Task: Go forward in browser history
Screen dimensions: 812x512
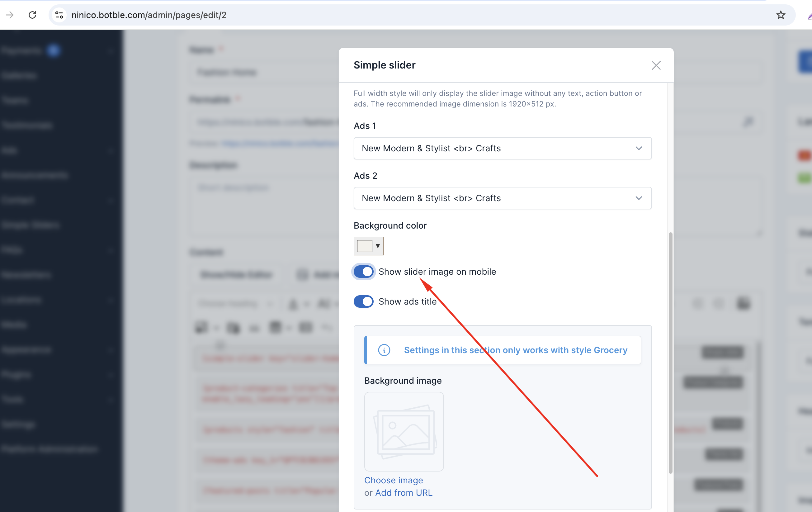Action: pos(10,15)
